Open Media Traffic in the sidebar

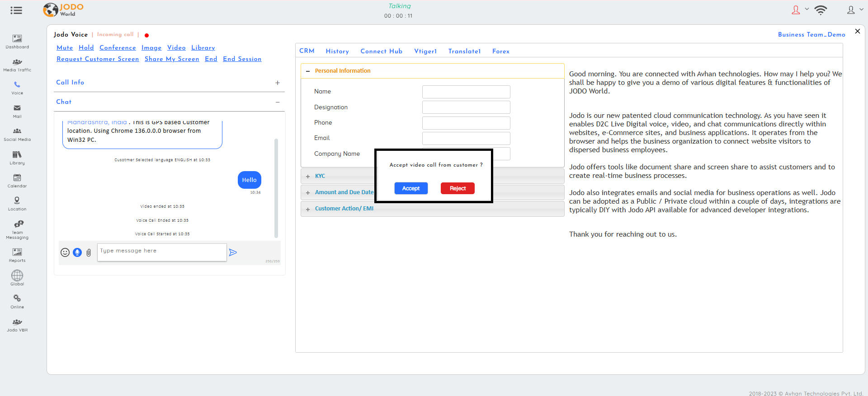(17, 65)
